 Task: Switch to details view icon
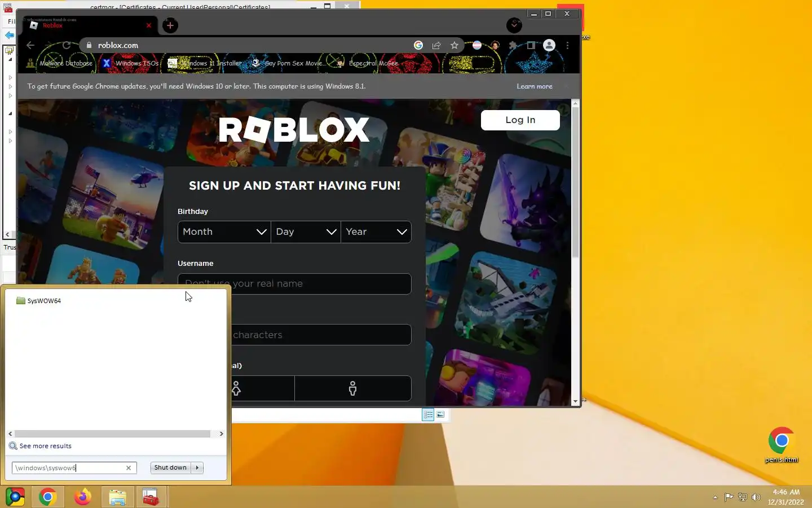point(428,415)
